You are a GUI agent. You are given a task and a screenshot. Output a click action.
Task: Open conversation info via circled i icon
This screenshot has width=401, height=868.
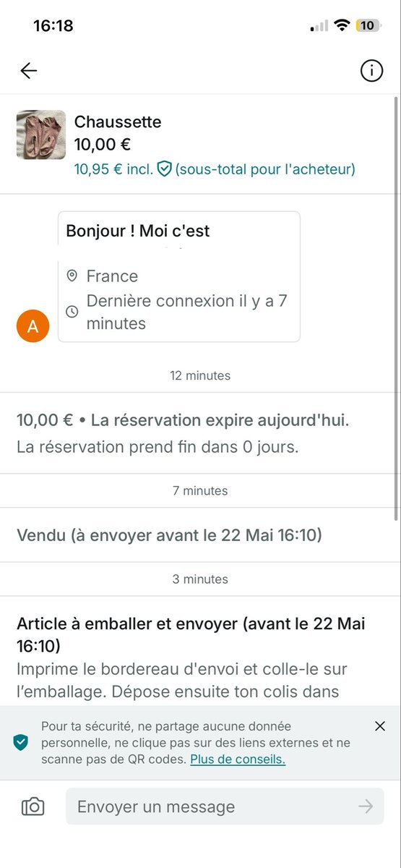click(x=371, y=70)
